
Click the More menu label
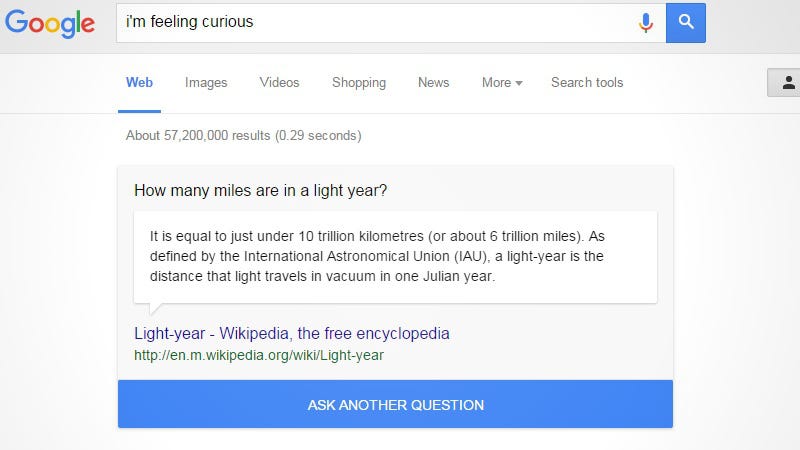click(496, 82)
